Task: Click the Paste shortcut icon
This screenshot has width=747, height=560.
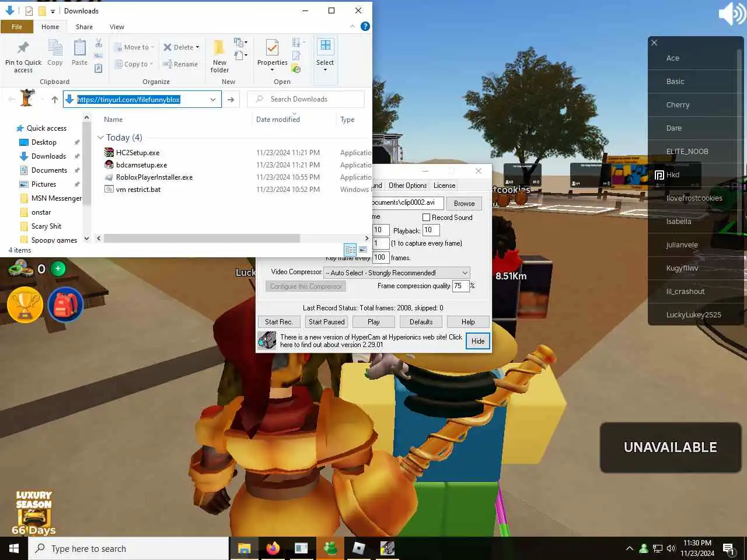Action: pyautogui.click(x=99, y=68)
